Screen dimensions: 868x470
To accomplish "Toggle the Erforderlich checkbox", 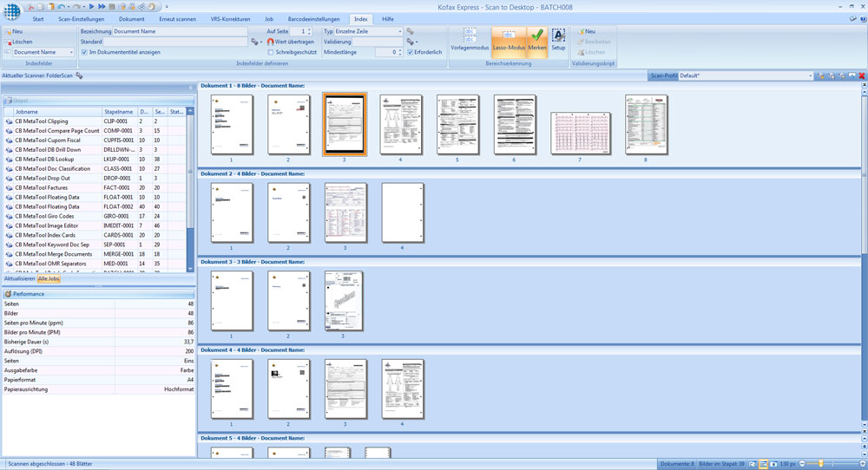I will click(x=411, y=52).
